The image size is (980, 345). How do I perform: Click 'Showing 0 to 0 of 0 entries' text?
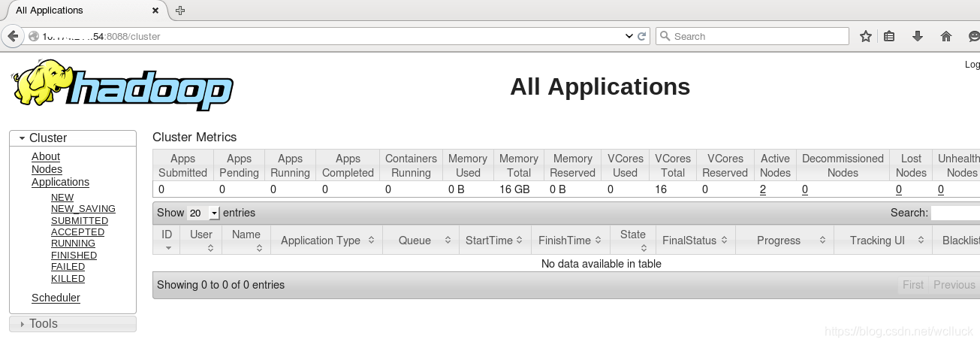point(221,285)
